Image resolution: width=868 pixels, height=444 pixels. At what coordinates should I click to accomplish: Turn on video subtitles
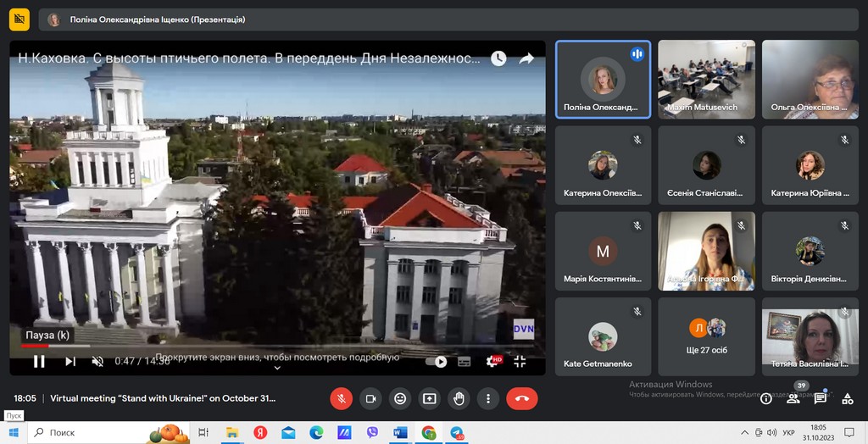click(464, 361)
